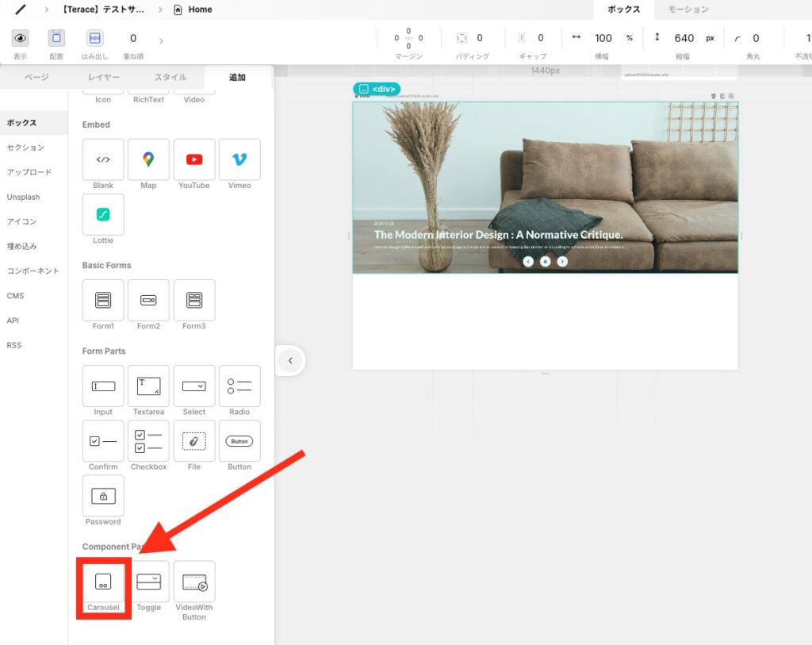Insert the Google Map embed

tap(148, 159)
